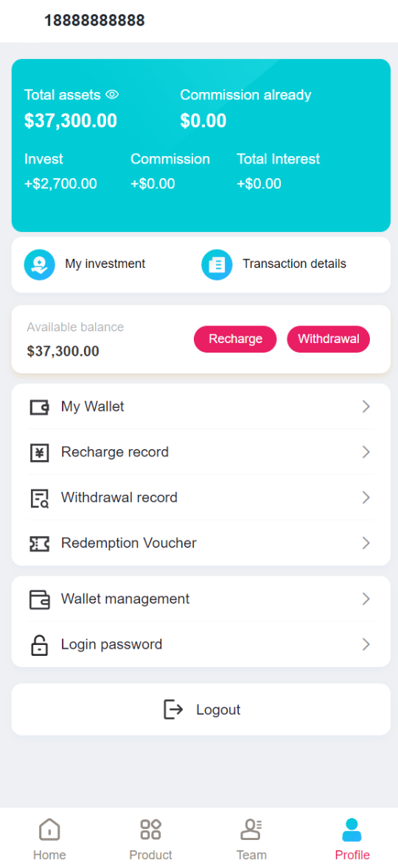Tap the pink Recharge button
The height and width of the screenshot is (868, 398).
click(235, 339)
